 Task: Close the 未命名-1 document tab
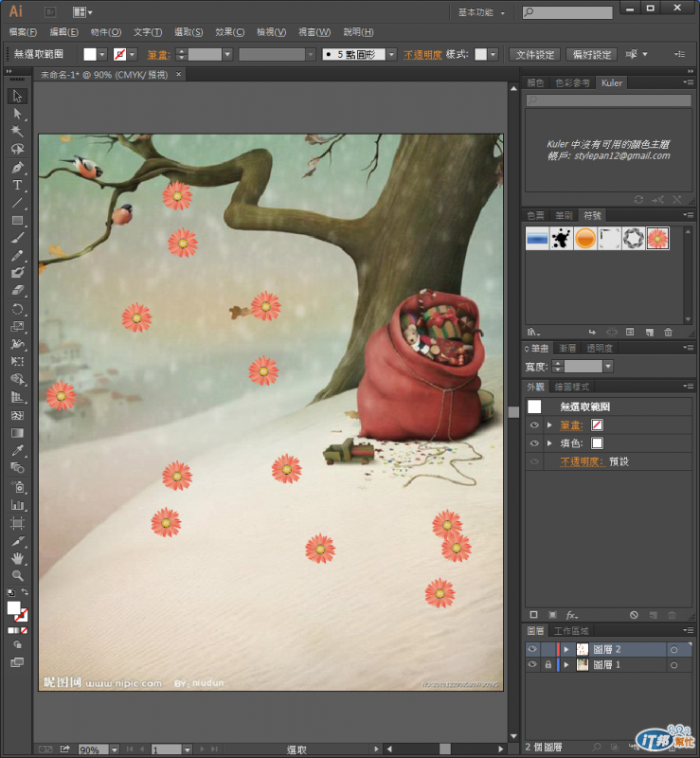pyautogui.click(x=178, y=74)
